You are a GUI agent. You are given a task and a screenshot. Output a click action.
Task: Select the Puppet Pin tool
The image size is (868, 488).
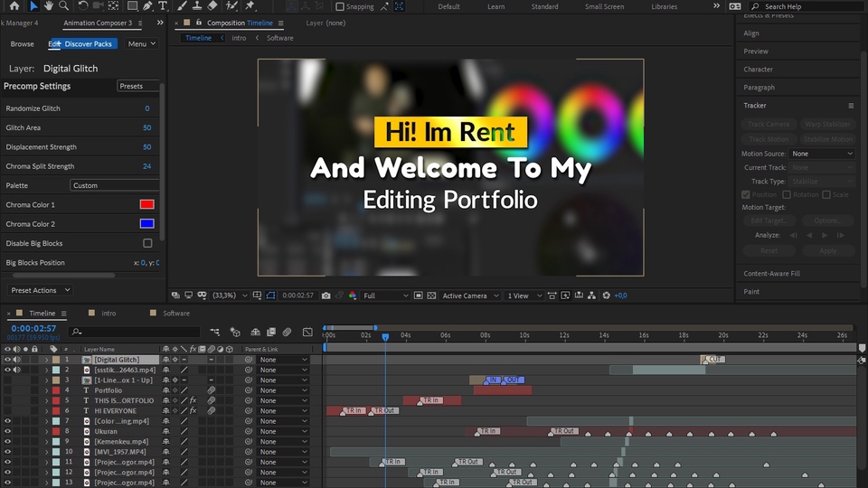(x=250, y=5)
